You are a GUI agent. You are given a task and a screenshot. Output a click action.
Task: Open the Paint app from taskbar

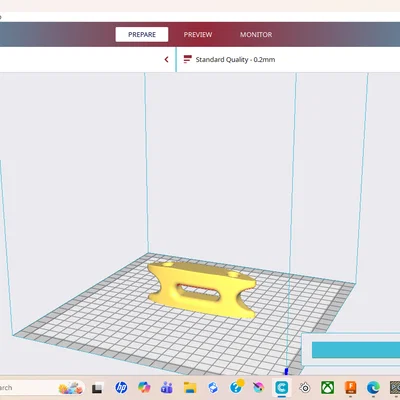[258, 388]
